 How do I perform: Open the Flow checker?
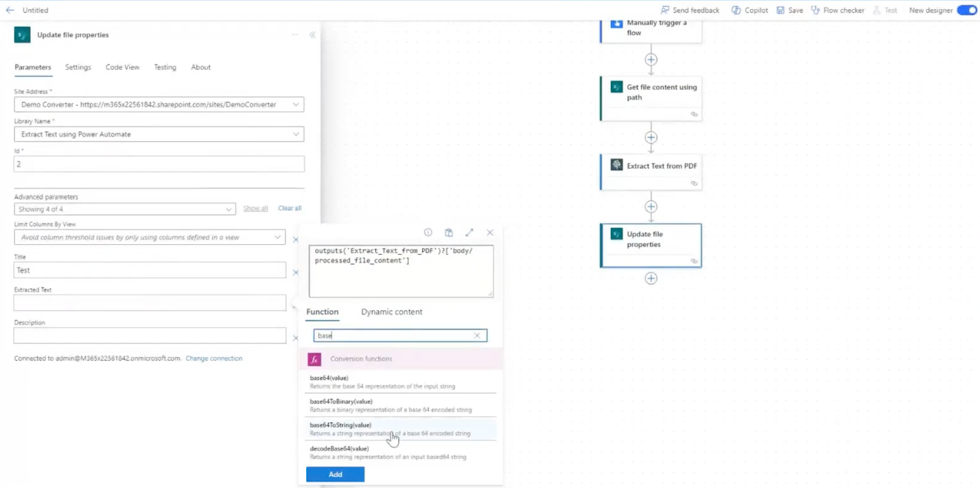click(837, 10)
